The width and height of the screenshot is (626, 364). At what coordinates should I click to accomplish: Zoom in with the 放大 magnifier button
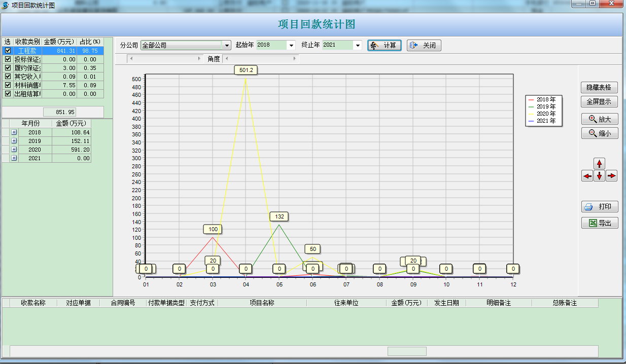pos(600,119)
